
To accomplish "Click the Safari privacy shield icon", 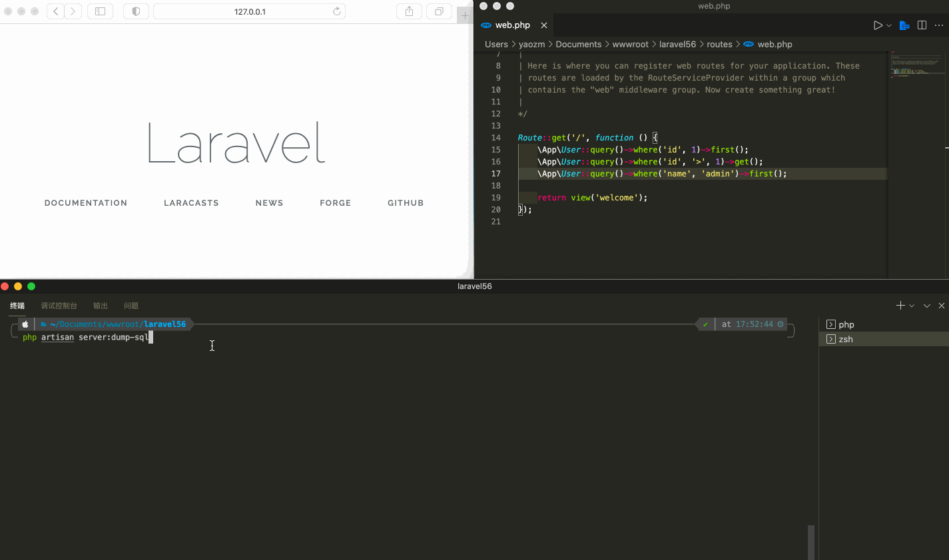I will coord(136,11).
